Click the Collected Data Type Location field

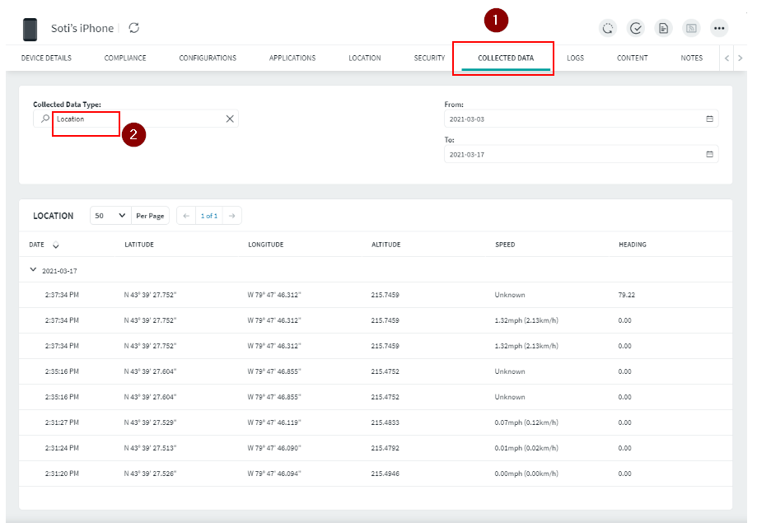click(136, 119)
